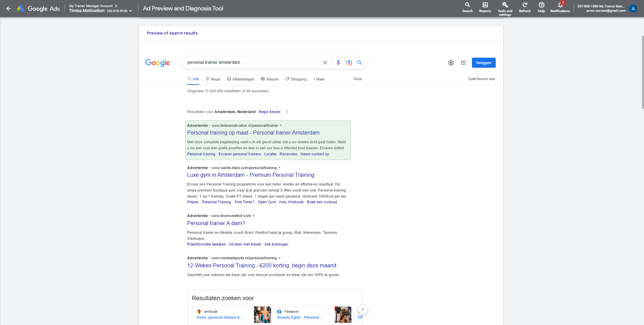
Task: Click the magnifier search submit icon
Action: pyautogui.click(x=360, y=63)
